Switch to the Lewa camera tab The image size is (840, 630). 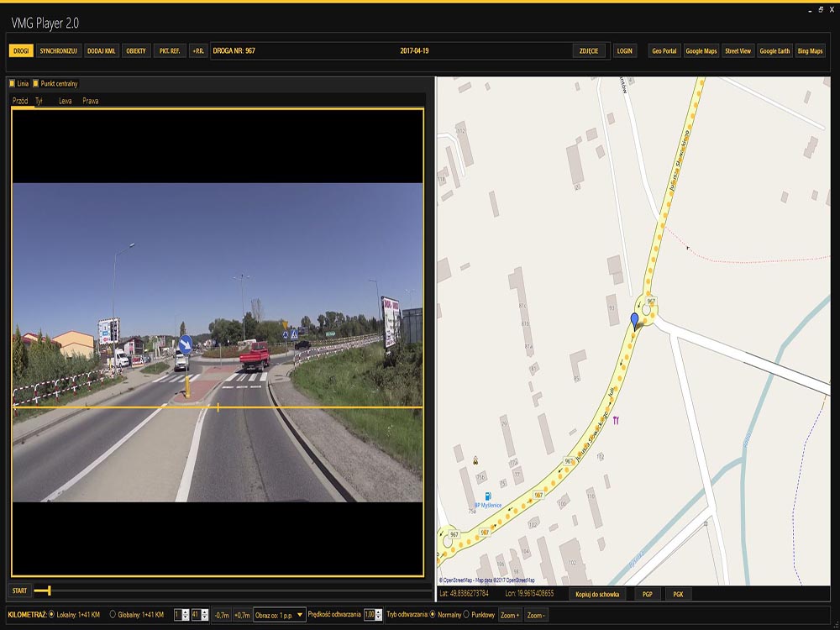65,101
